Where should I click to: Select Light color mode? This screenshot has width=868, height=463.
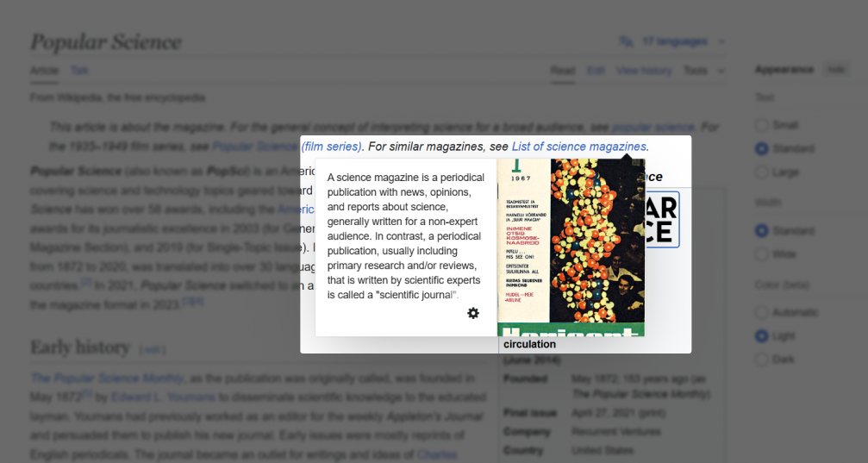762,335
